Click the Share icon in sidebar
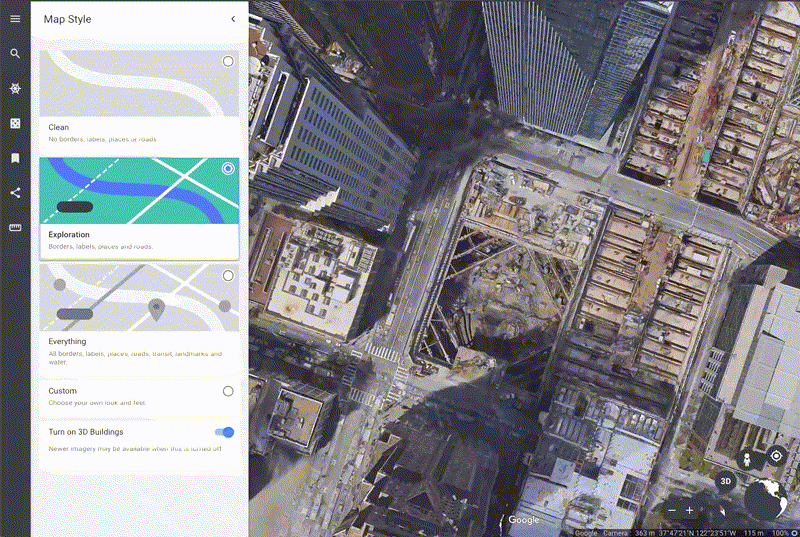Image resolution: width=800 pixels, height=537 pixels. (x=15, y=193)
